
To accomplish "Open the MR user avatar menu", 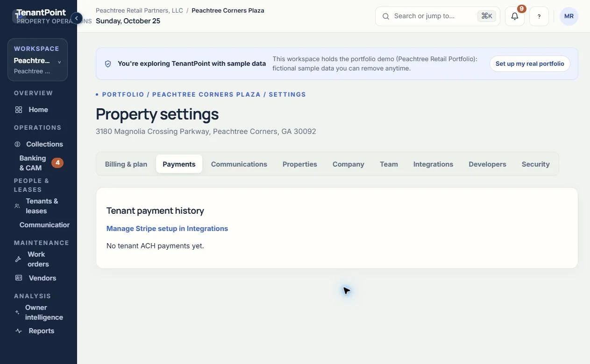I will [569, 16].
